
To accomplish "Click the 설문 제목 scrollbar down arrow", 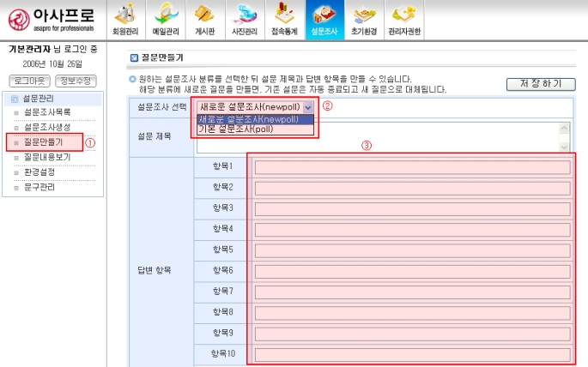I will tap(564, 146).
